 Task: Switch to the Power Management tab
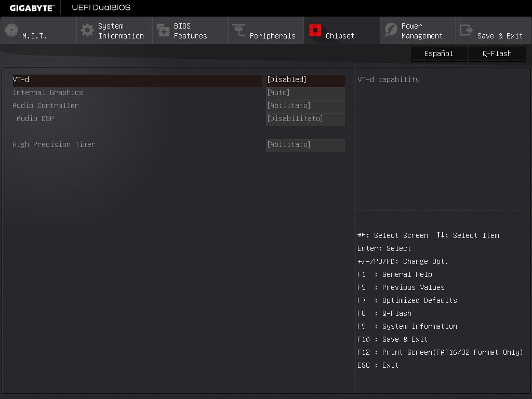417,30
